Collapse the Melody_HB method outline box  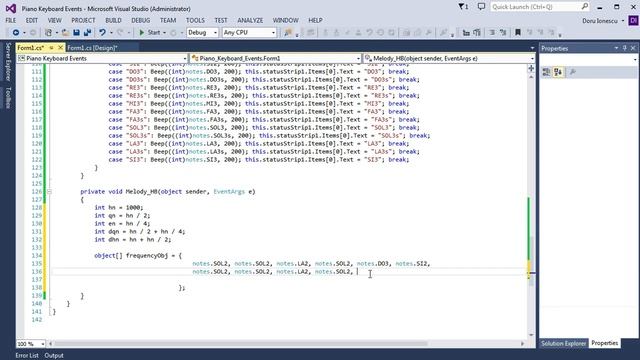pos(49,191)
